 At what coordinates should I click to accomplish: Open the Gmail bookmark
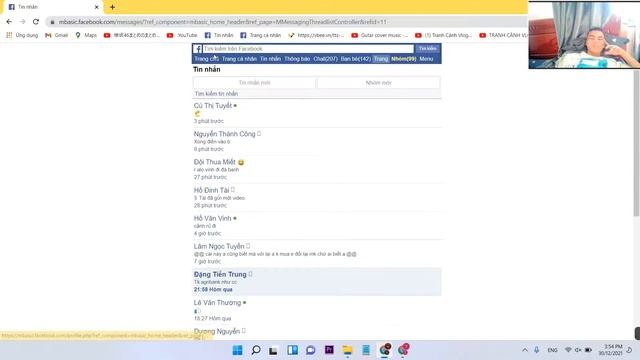point(57,36)
